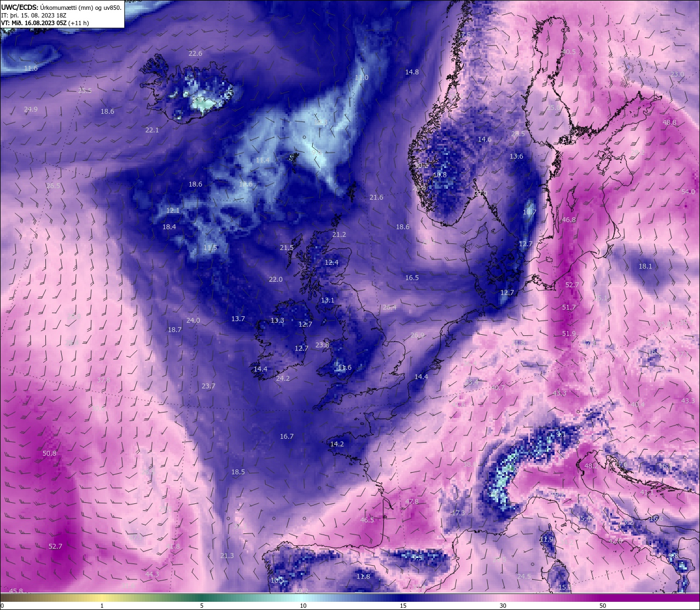This screenshot has width=700, height=610.
Task: Select the 16.5 value in the North Sea
Action: click(x=412, y=278)
